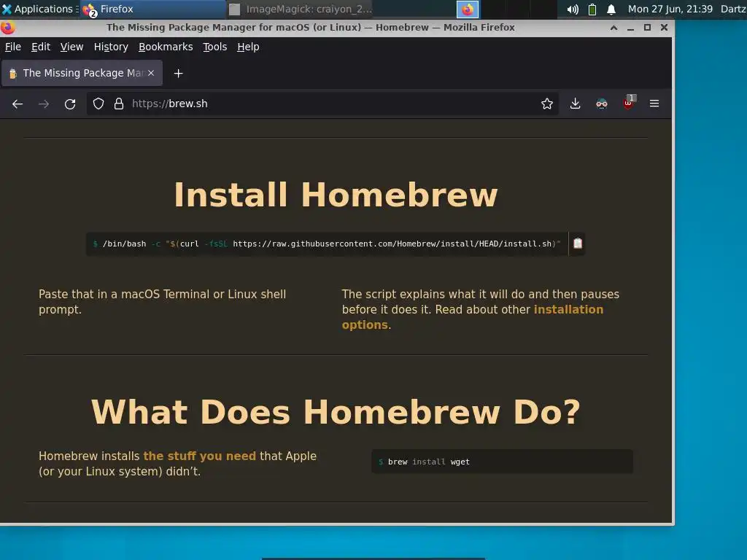The image size is (747, 560).
Task: Switch to Firefox taskbar button
Action: click(152, 9)
